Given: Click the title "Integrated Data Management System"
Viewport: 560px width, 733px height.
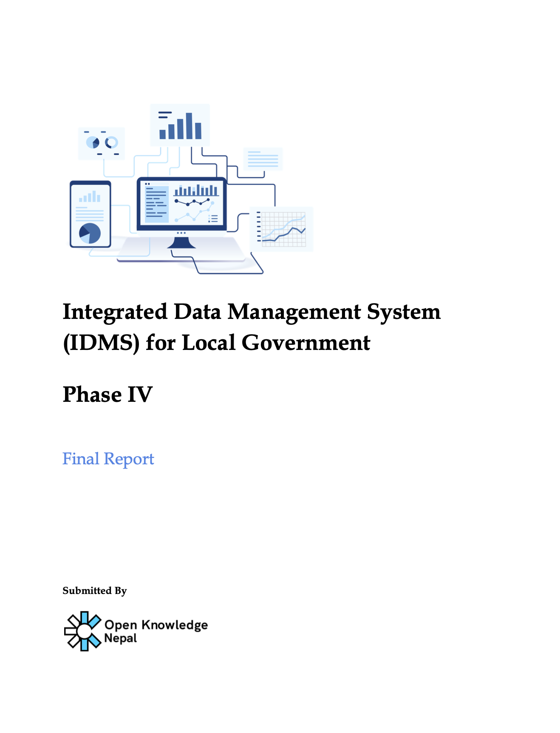Looking at the screenshot, I should pos(252,312).
